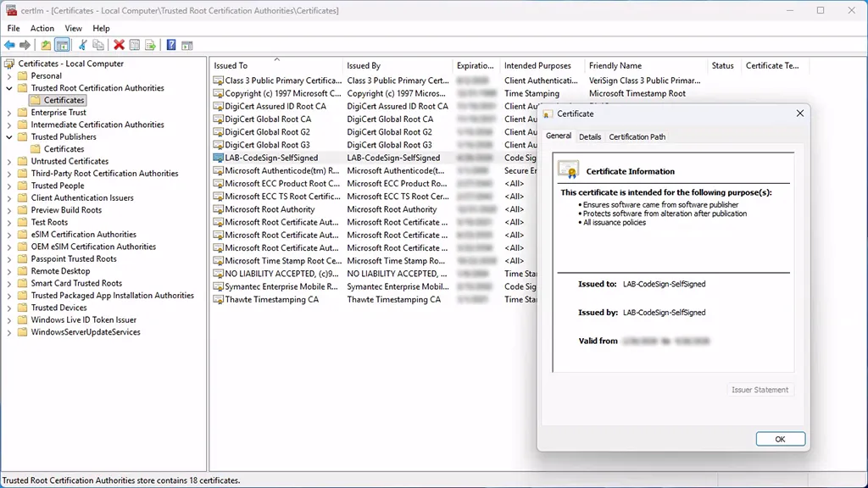
Task: Click OK in the Certificate dialog
Action: click(x=780, y=439)
